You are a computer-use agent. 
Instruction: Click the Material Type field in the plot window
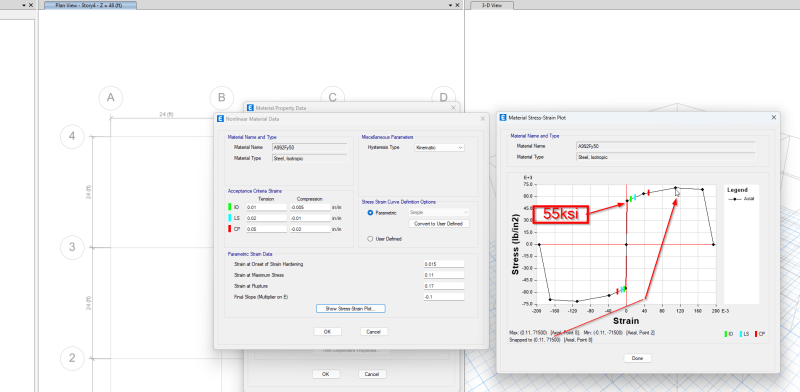pos(665,157)
